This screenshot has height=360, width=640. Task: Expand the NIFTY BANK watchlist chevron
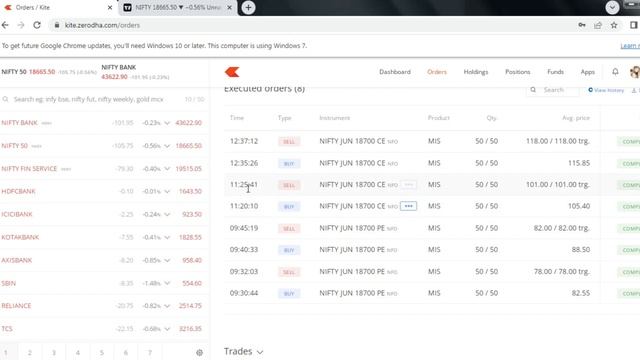(167, 123)
